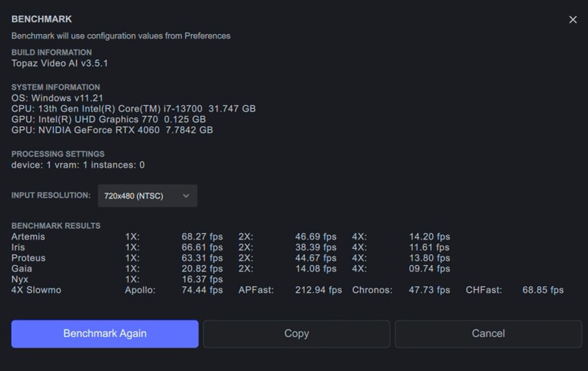Click Proteus 4X value 13.80 fps
This screenshot has height=371, width=588.
tap(429, 258)
